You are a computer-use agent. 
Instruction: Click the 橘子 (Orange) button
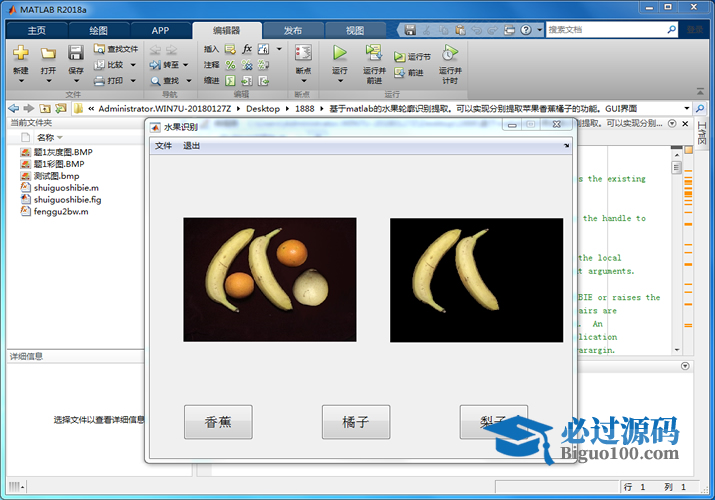click(356, 422)
